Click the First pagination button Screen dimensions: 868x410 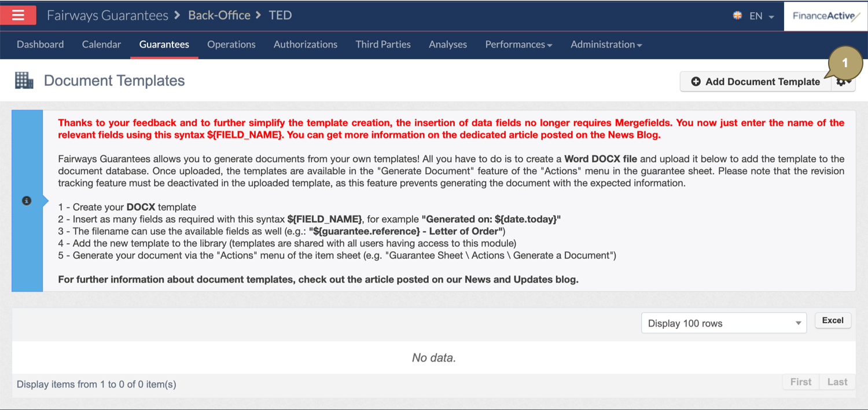[x=800, y=382]
